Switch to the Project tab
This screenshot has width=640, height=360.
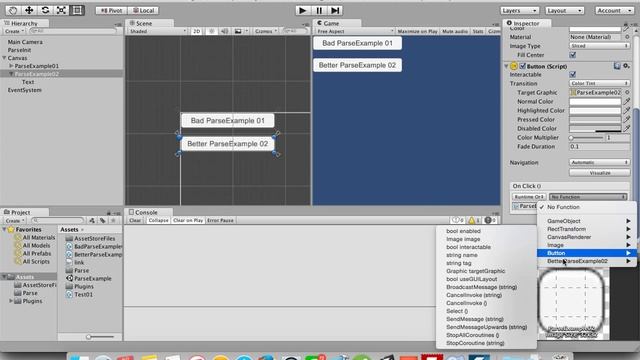20,212
